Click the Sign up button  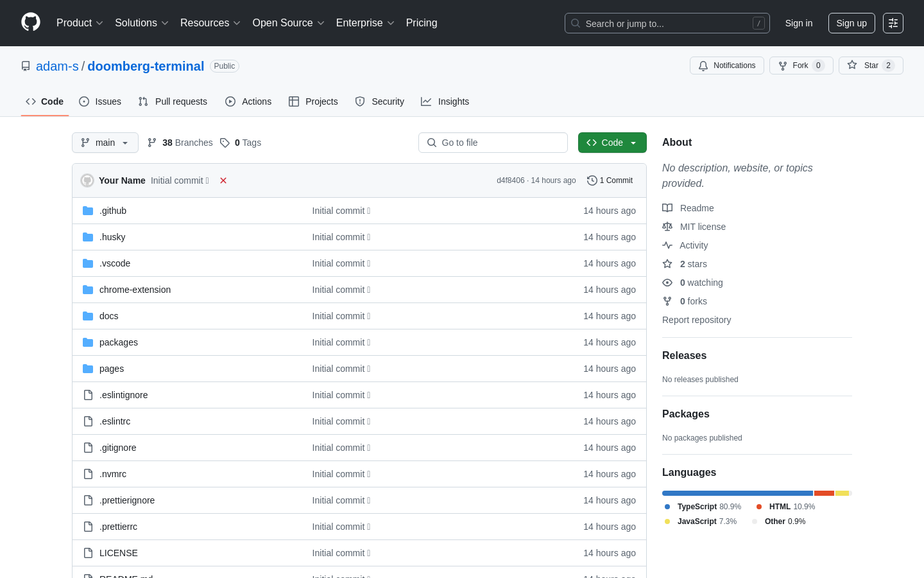[851, 23]
